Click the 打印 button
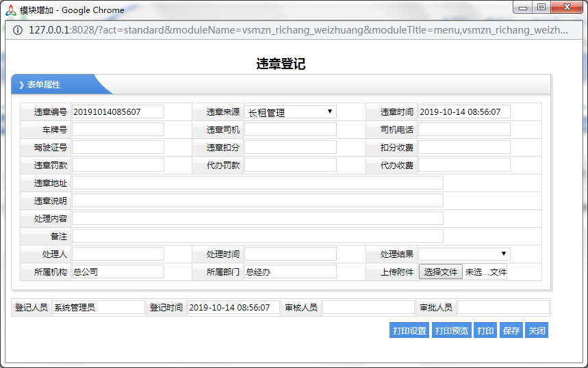 click(x=485, y=330)
